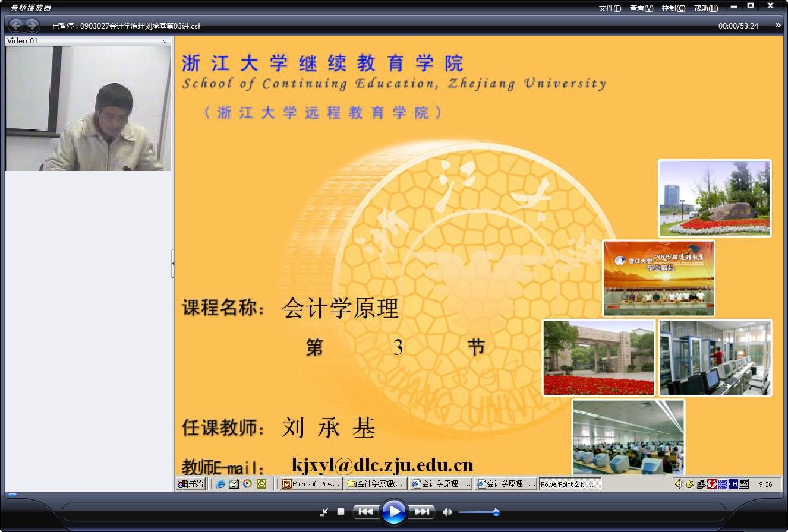Stop the lecture playback
The width and height of the screenshot is (788, 532).
pyautogui.click(x=341, y=511)
